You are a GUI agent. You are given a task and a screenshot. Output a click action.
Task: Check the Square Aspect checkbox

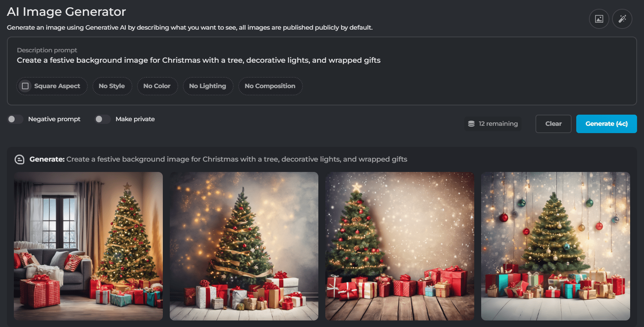coord(25,86)
